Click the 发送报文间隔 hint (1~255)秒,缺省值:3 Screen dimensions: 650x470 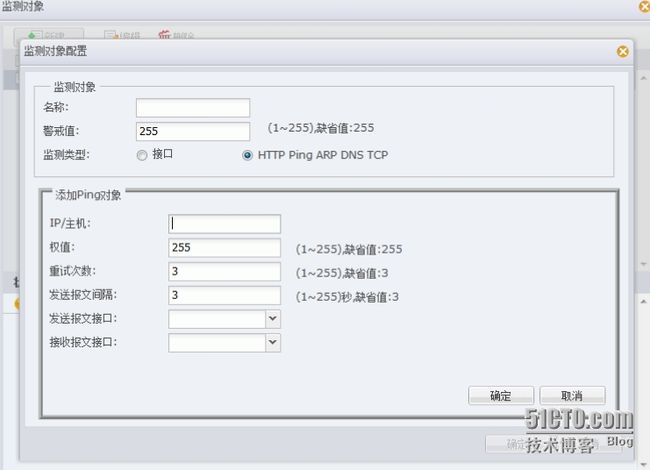pyautogui.click(x=347, y=297)
